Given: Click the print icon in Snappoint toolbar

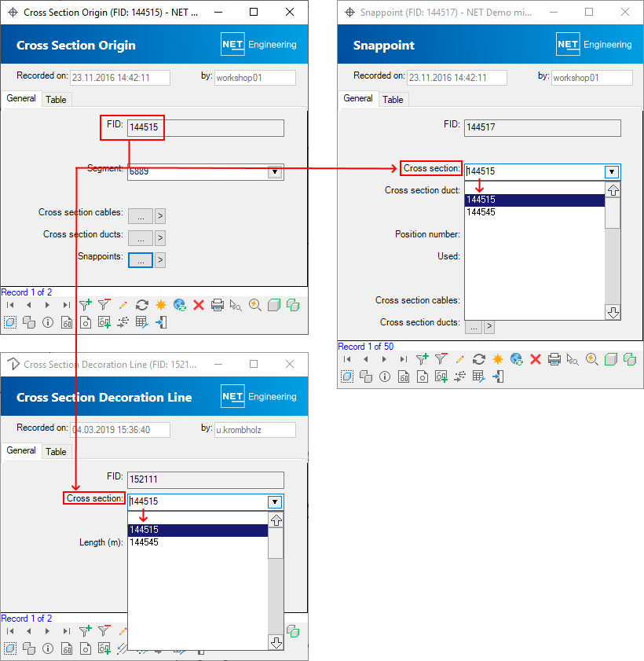Looking at the screenshot, I should pos(554,359).
